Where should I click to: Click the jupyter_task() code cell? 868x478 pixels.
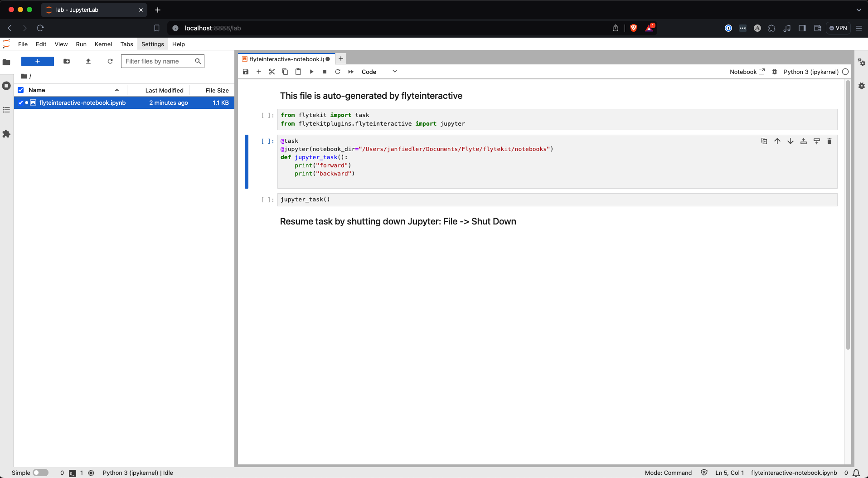tap(557, 200)
